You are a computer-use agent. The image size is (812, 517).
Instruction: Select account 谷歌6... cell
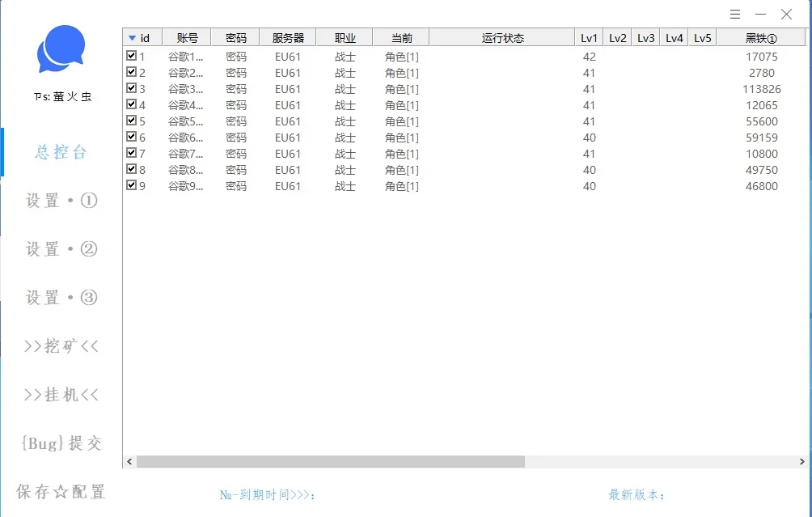(x=185, y=138)
